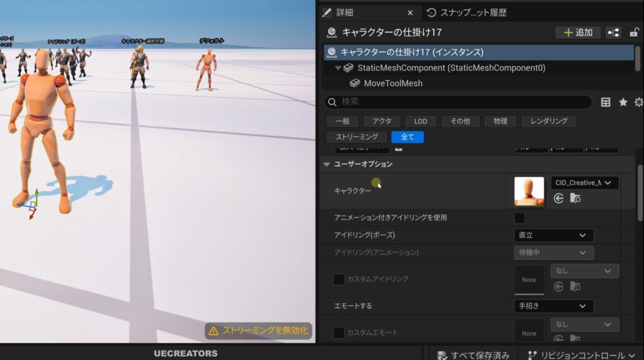Check the カスタムエモート checkbox
Image resolution: width=644 pixels, height=360 pixels.
338,332
